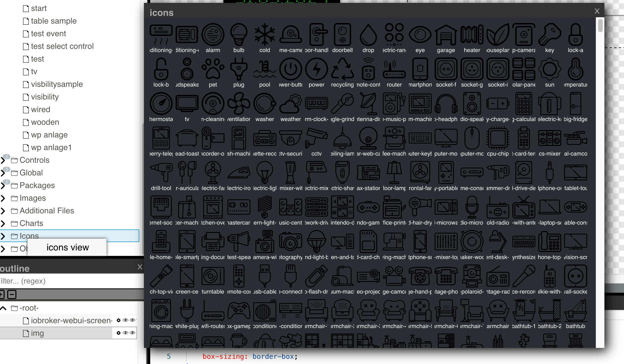624x364 pixels.
Task: Expand the Icons folder arrow
Action: click(3, 236)
